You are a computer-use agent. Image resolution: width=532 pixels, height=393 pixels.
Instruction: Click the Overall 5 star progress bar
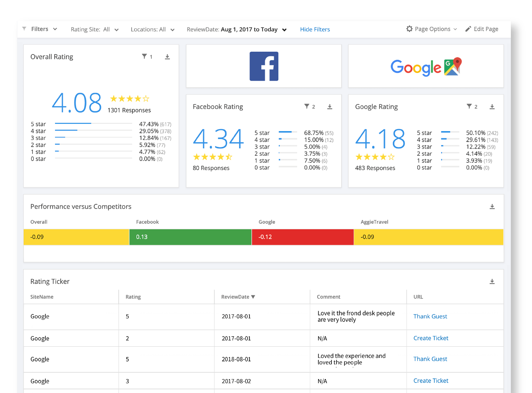click(93, 123)
